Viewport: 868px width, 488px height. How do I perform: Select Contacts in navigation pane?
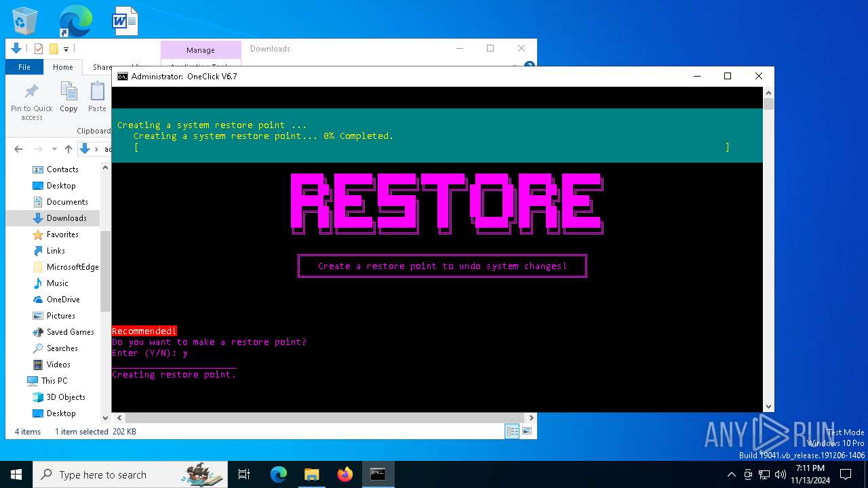click(x=62, y=169)
